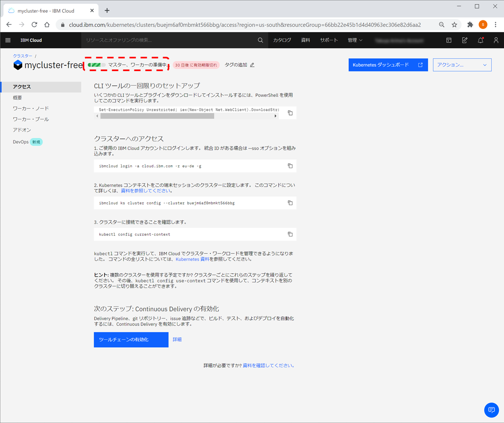Click the blurred account name in header
Viewport: 504px width, 423px height.
399,40
